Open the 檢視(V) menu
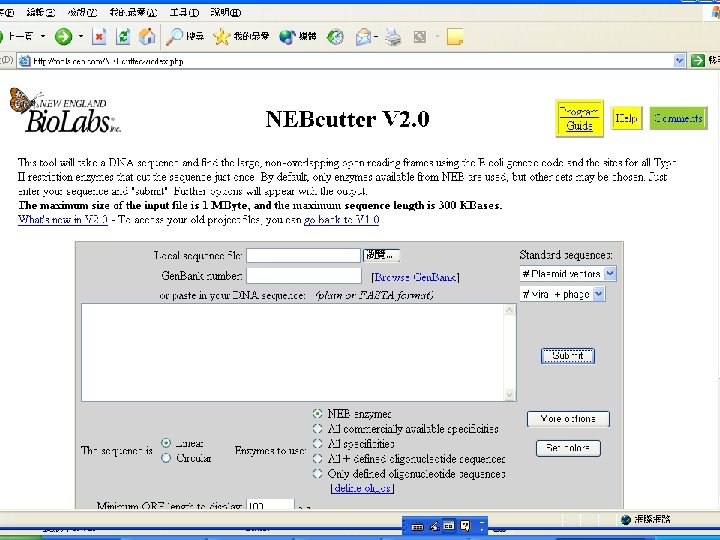 click(x=82, y=12)
